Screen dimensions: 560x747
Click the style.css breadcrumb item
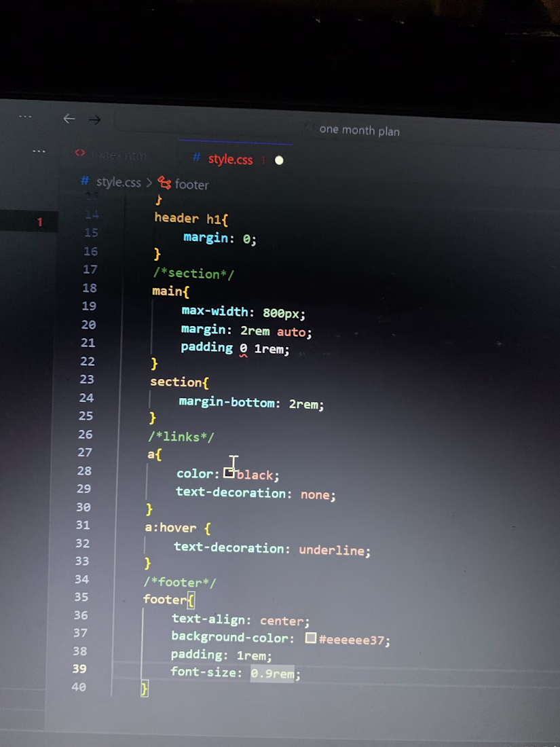pyautogui.click(x=119, y=183)
